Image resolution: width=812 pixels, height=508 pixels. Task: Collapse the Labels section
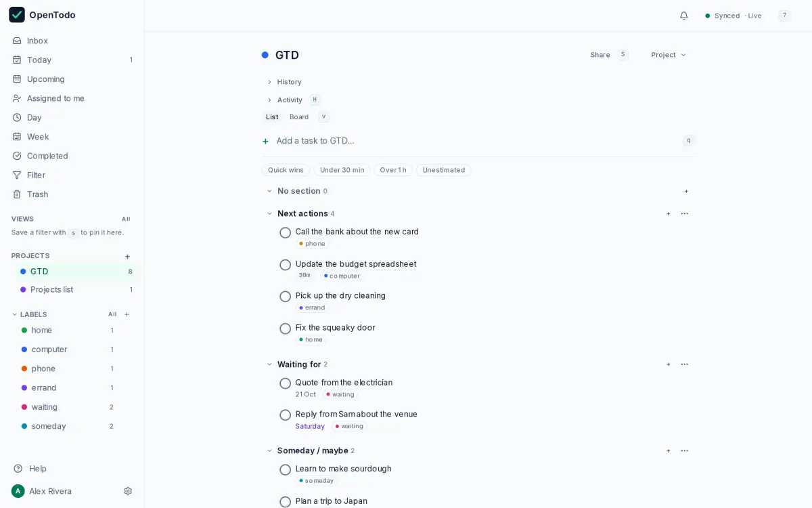(15, 314)
